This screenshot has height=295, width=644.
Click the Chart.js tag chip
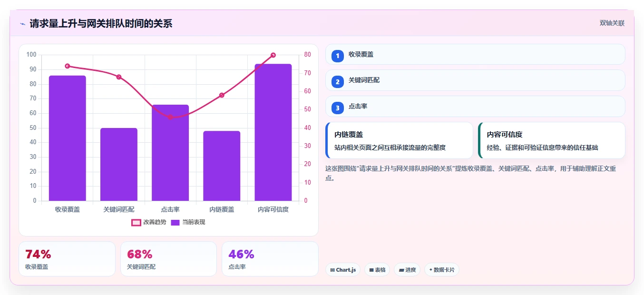click(343, 270)
